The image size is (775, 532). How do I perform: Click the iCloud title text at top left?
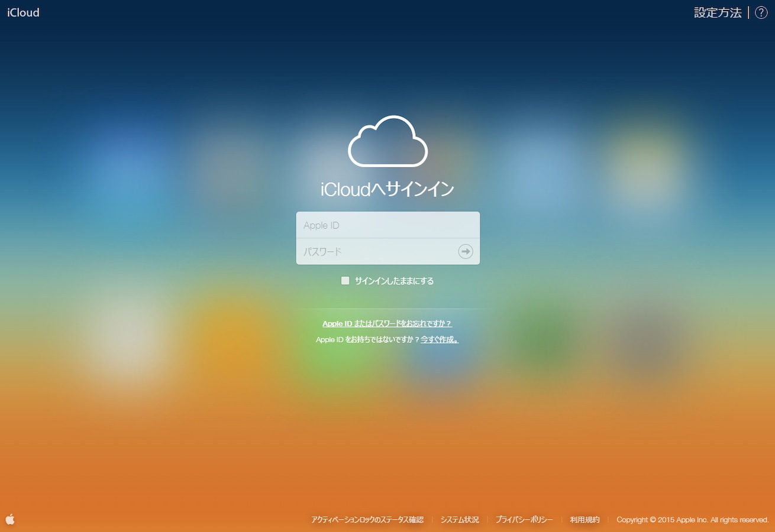(x=23, y=12)
